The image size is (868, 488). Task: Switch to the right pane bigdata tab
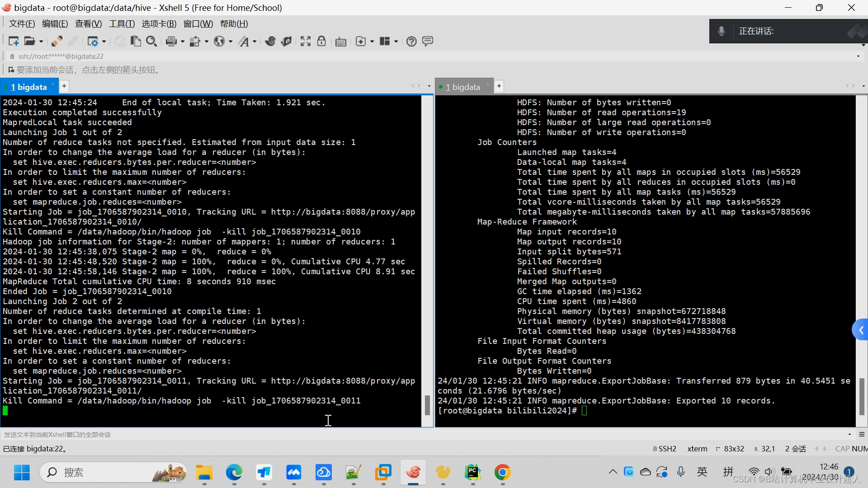click(462, 87)
